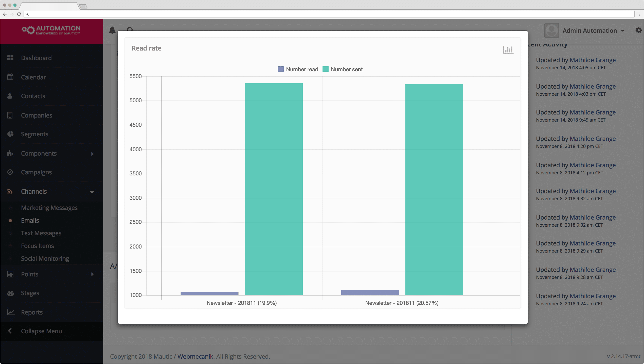
Task: Click first Mathilde Grange activity link
Action: point(593,60)
